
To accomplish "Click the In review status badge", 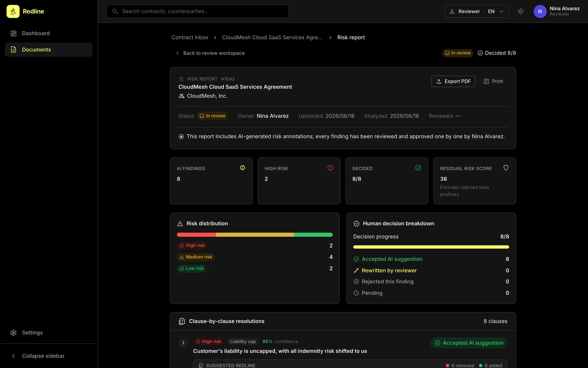I will pos(212,116).
